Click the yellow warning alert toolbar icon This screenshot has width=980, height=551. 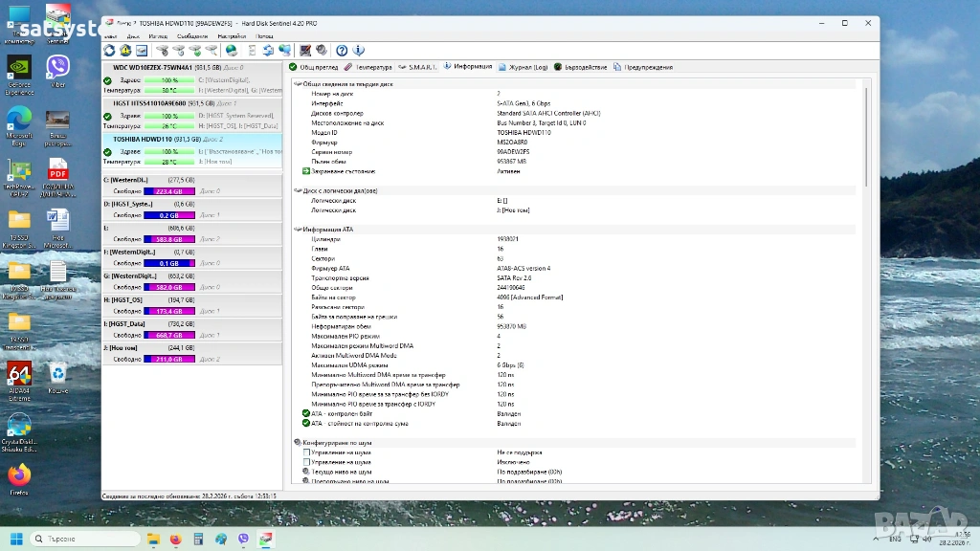tap(124, 51)
